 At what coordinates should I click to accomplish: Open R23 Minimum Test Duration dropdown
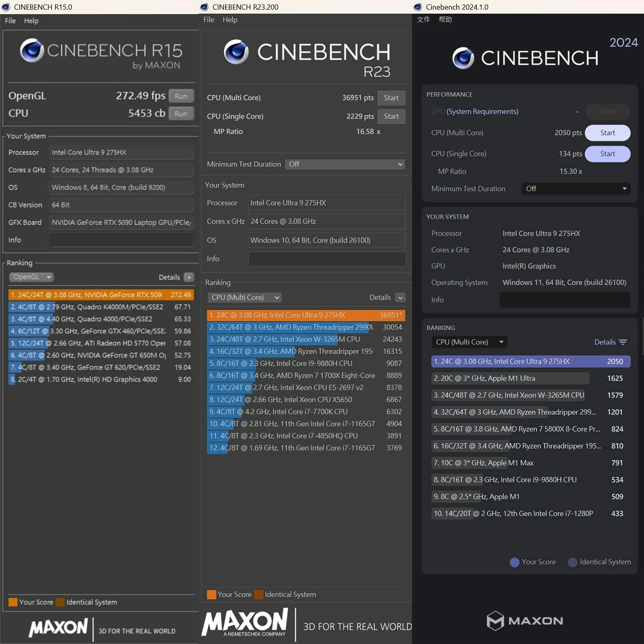click(x=345, y=164)
